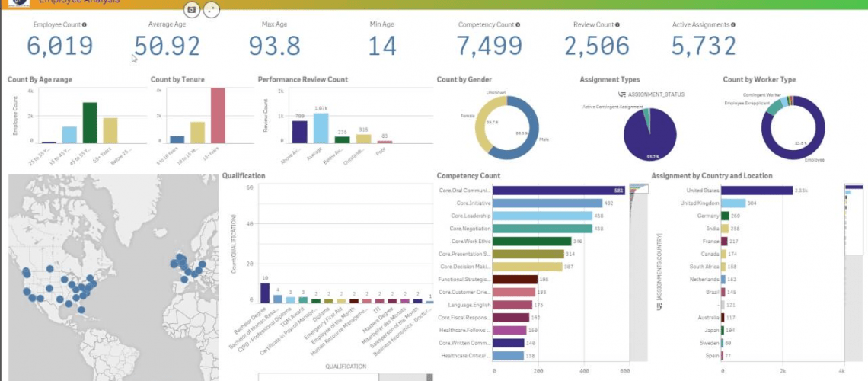The width and height of the screenshot is (868, 381).
Task: Select the Core.Oral Communi... bar labeled 581
Action: (559, 190)
